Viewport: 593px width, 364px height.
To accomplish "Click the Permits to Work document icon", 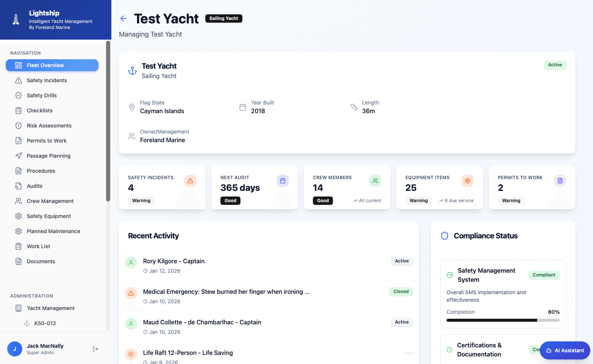I will click(x=560, y=181).
